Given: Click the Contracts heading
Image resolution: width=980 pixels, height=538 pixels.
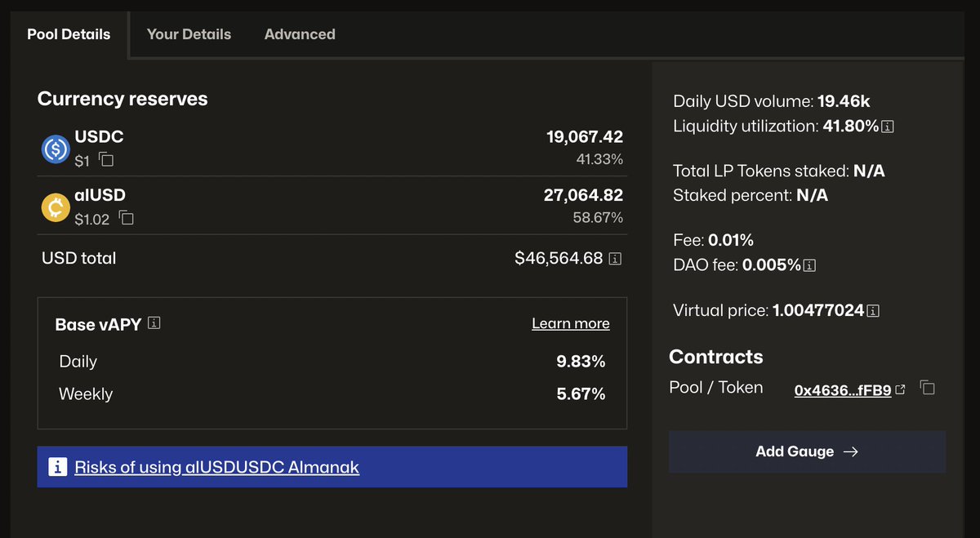Looking at the screenshot, I should tap(716, 357).
